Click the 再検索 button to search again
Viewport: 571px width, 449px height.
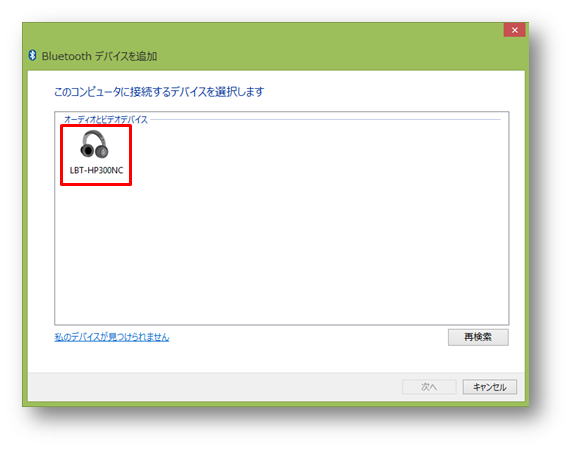click(478, 337)
